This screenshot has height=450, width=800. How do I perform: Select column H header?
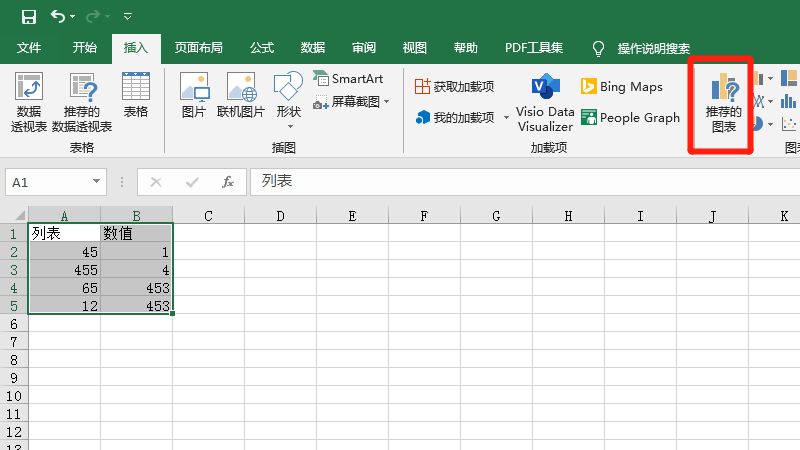click(x=568, y=215)
